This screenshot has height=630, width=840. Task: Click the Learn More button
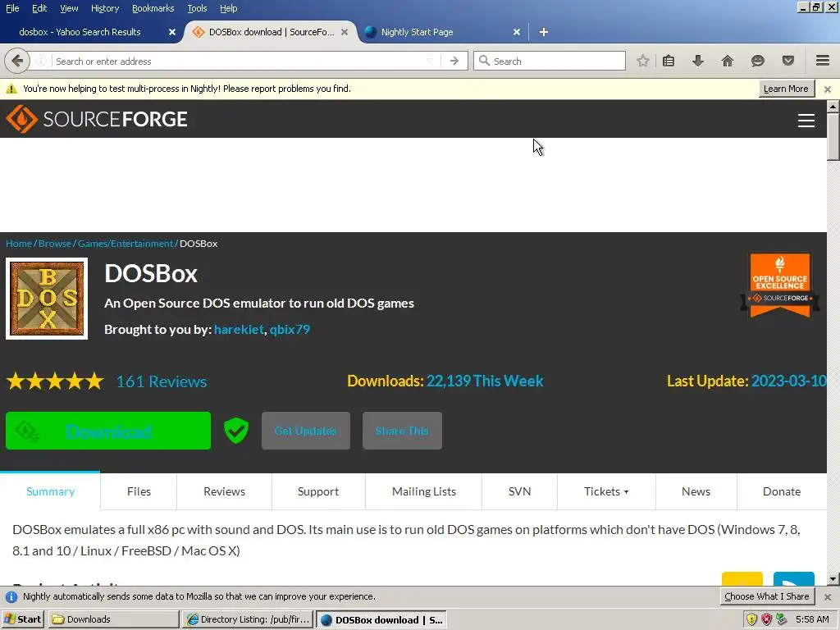point(787,89)
